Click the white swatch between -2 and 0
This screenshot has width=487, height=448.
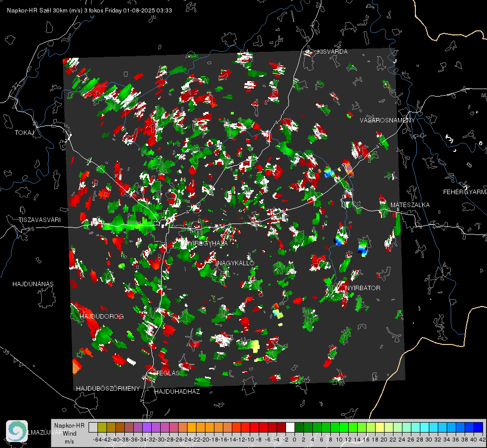[290, 428]
